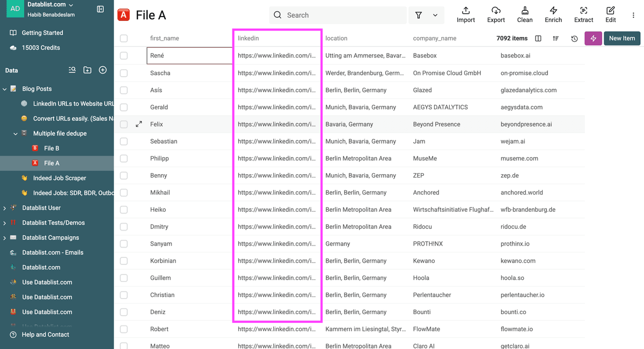
Task: Click the company_name column header
Action: click(435, 39)
